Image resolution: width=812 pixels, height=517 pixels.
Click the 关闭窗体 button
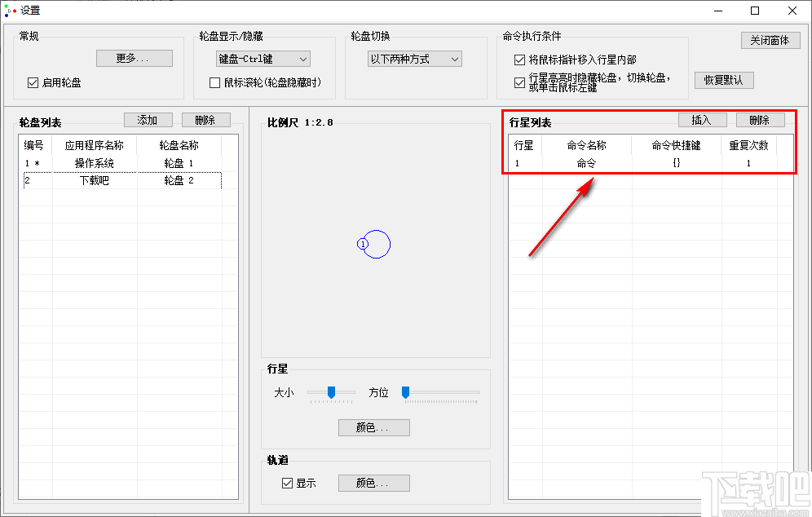(x=769, y=40)
